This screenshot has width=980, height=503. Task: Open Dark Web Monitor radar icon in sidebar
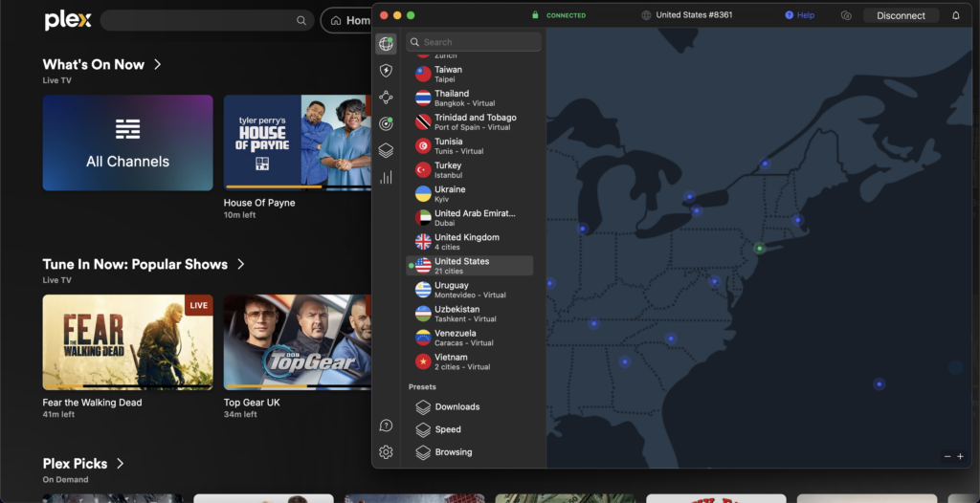[386, 123]
